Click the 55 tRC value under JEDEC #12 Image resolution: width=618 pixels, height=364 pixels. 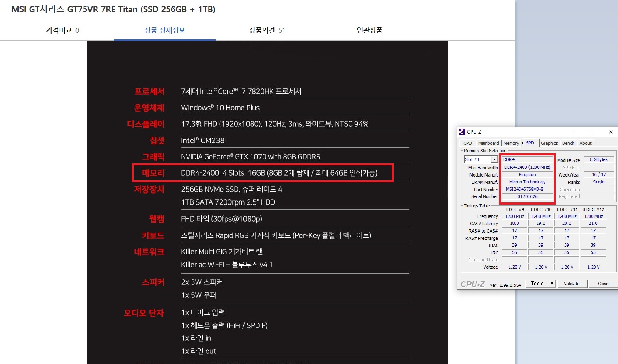(x=593, y=252)
